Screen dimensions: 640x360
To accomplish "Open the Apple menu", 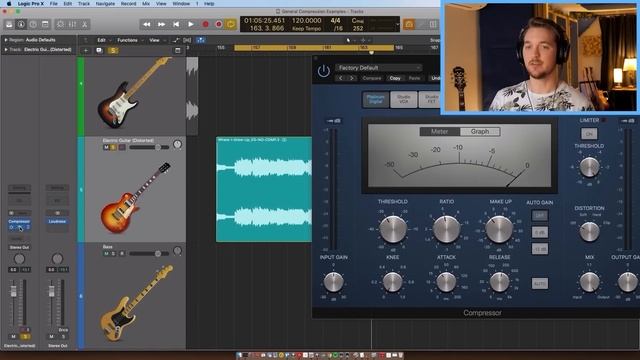I will [x=9, y=3].
